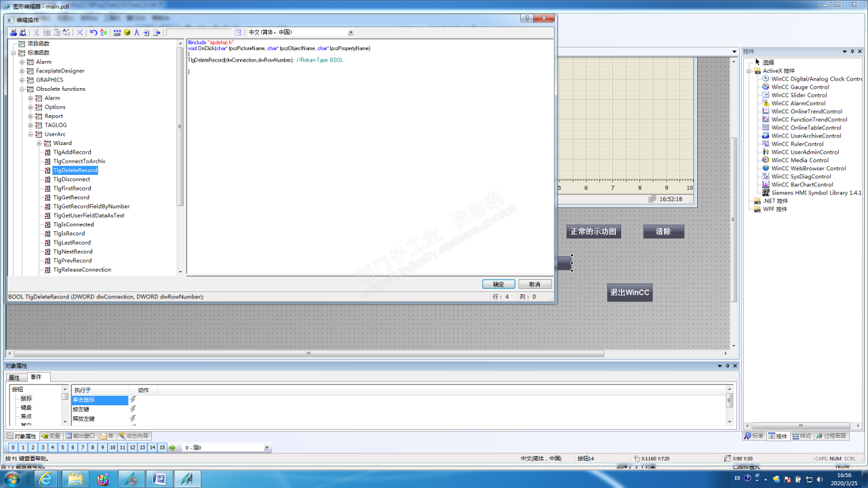Image resolution: width=868 pixels, height=488 pixels.
Task: Select WinCC AlarmControl in controls panel
Action: (798, 103)
